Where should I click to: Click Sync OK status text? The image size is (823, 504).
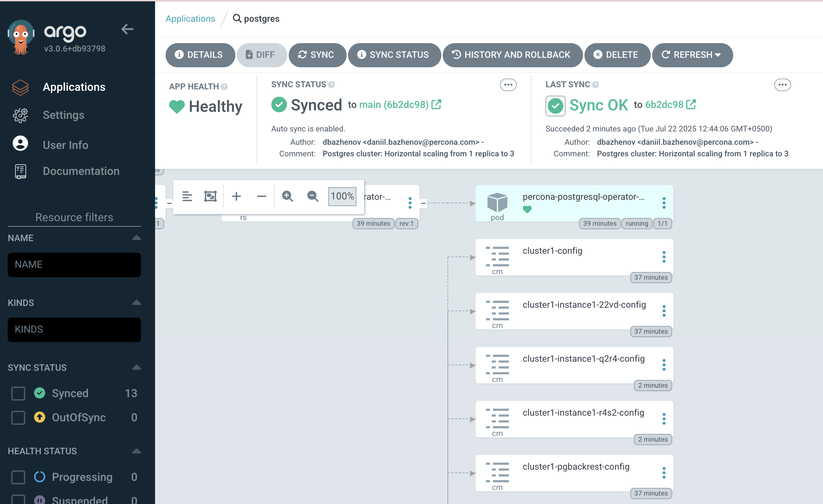pos(599,105)
